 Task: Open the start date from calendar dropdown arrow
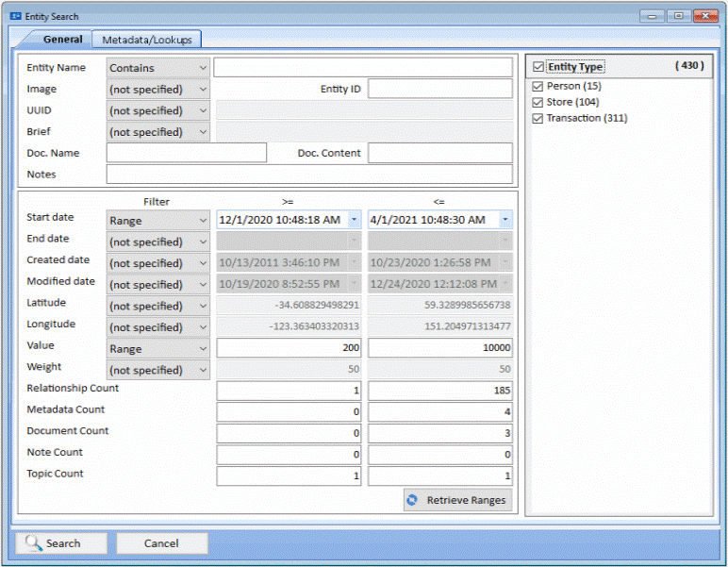coord(354,220)
